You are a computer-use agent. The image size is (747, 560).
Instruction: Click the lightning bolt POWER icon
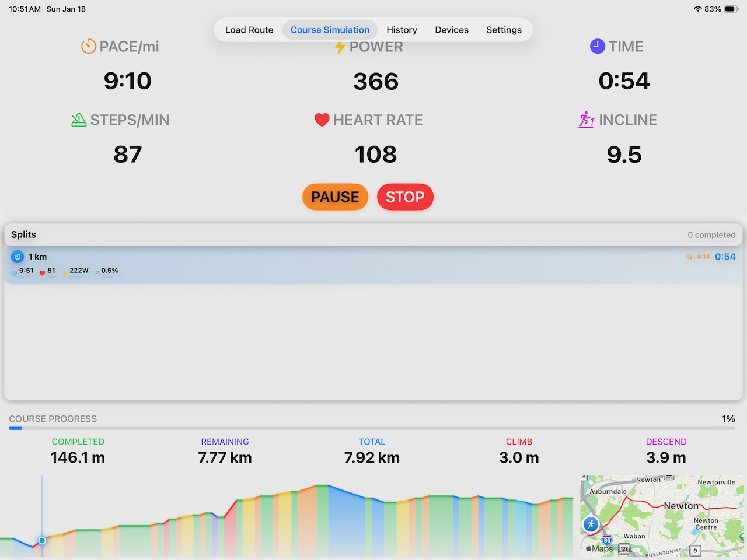(x=340, y=47)
